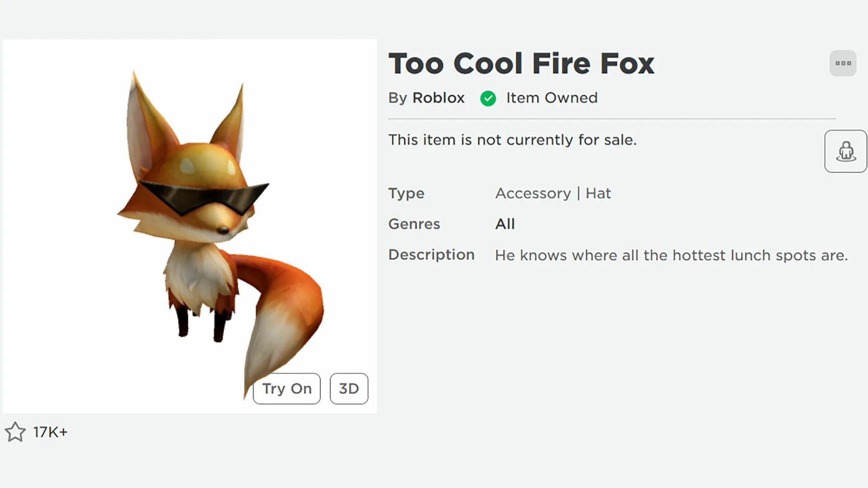
Task: Switch the preview to 3D view
Action: pyautogui.click(x=349, y=389)
